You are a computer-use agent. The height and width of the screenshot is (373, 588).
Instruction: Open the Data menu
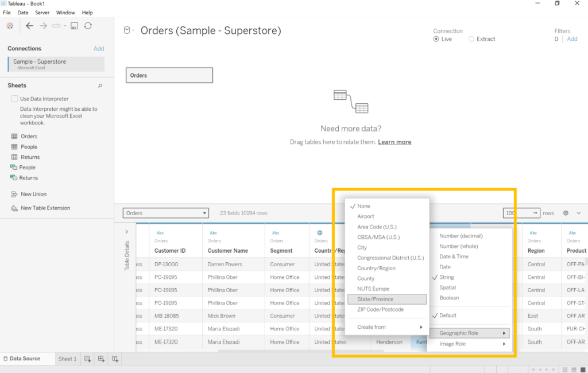23,13
